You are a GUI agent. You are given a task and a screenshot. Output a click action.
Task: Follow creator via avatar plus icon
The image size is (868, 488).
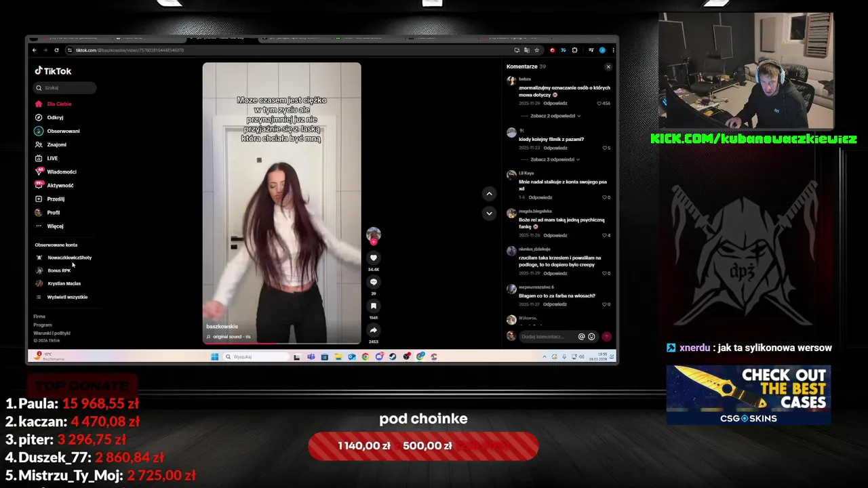(x=373, y=242)
